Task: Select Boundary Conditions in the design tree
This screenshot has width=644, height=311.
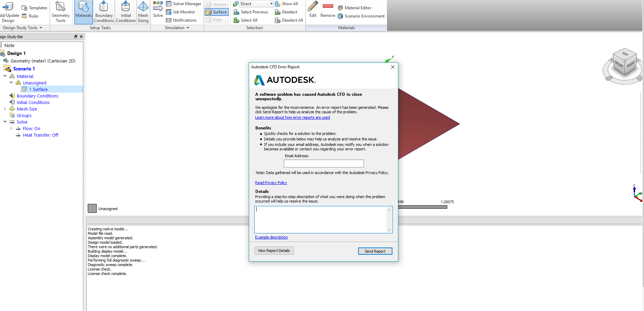Action: [x=37, y=96]
